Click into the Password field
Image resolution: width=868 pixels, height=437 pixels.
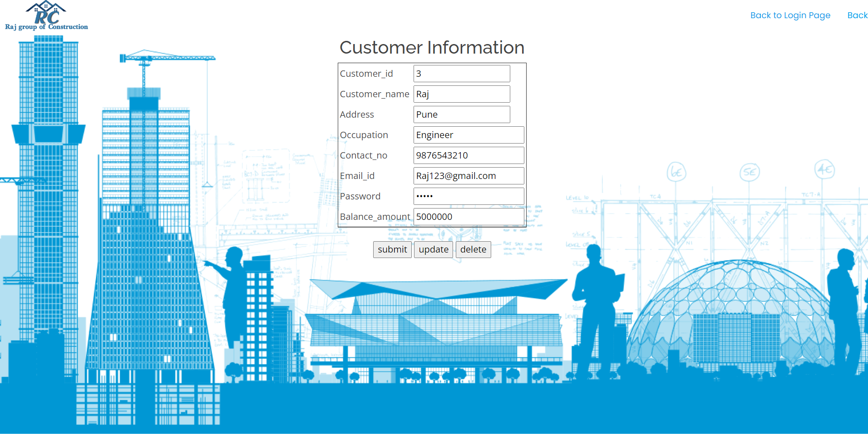[x=469, y=196]
